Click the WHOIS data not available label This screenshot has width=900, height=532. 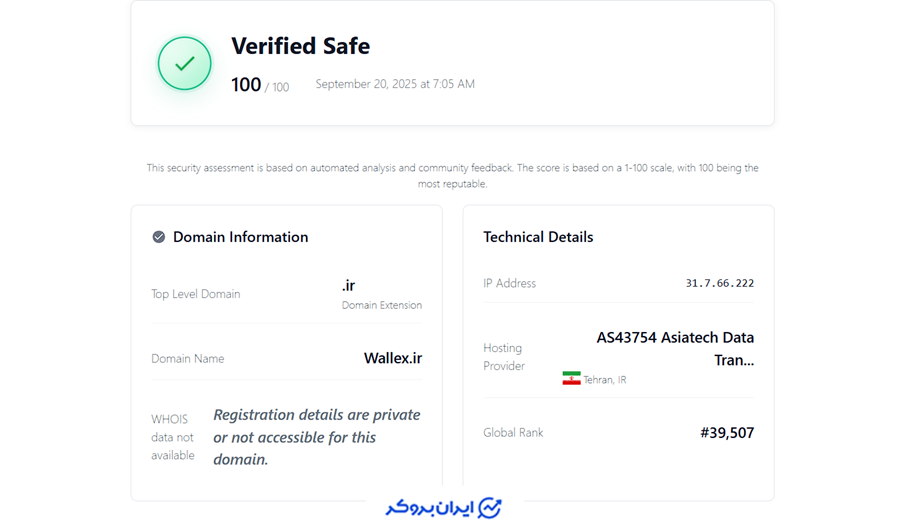[172, 437]
